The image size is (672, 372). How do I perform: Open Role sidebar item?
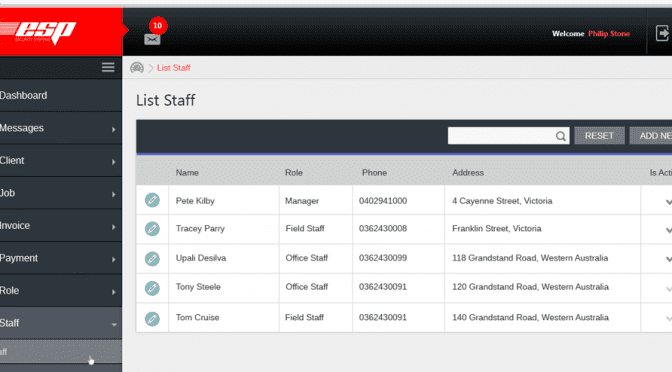click(61, 291)
